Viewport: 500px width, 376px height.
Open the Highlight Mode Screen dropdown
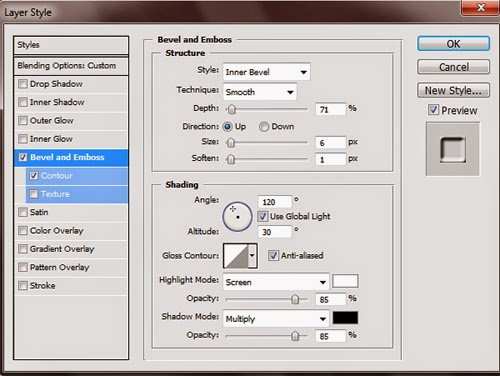[276, 282]
